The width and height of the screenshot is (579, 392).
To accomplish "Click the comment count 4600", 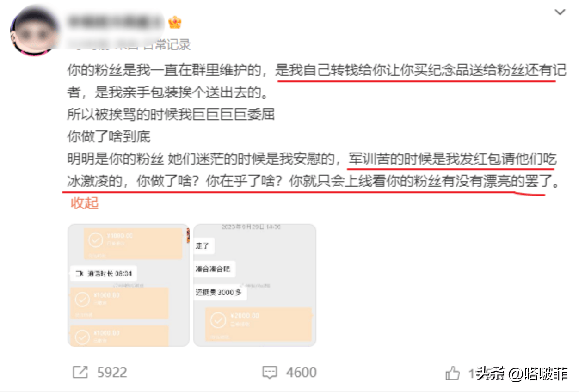I will pyautogui.click(x=302, y=373).
